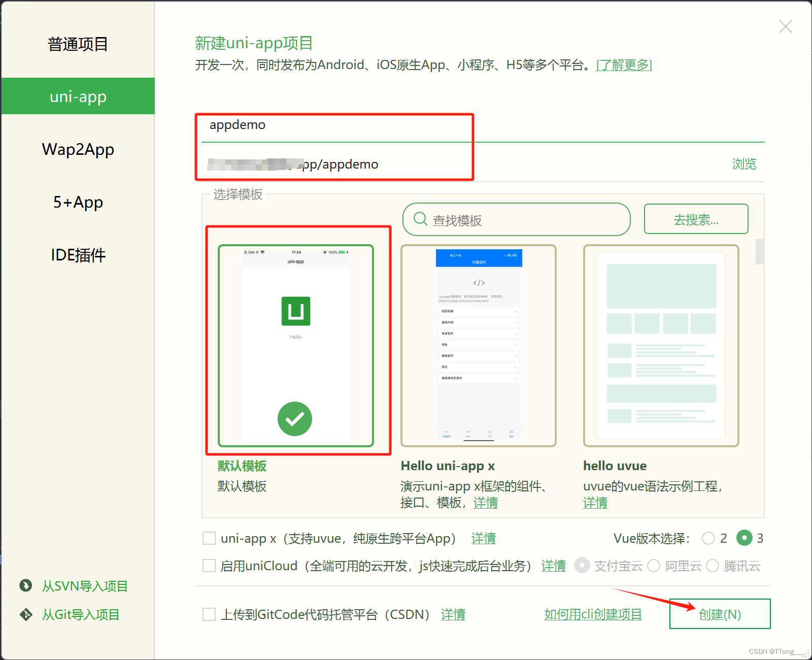Close the new project dialog

[785, 26]
